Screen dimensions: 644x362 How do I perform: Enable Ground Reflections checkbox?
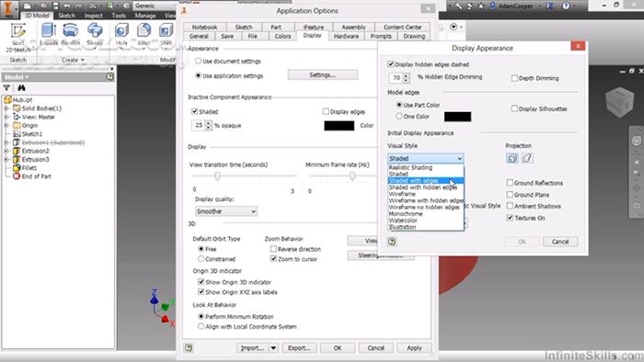[x=510, y=183]
